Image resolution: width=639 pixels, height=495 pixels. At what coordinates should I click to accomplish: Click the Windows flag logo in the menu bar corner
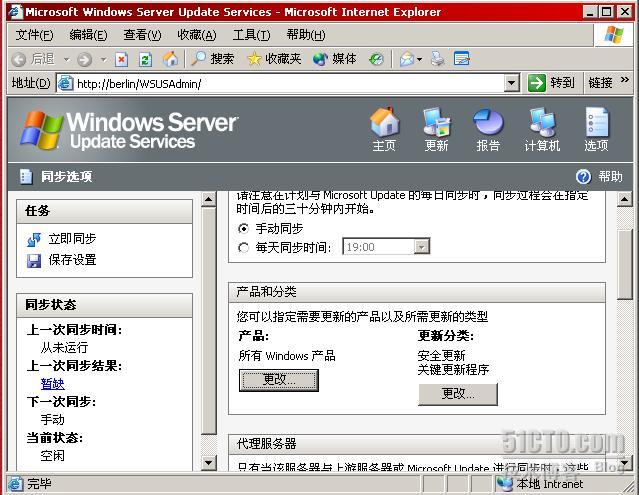(x=614, y=35)
